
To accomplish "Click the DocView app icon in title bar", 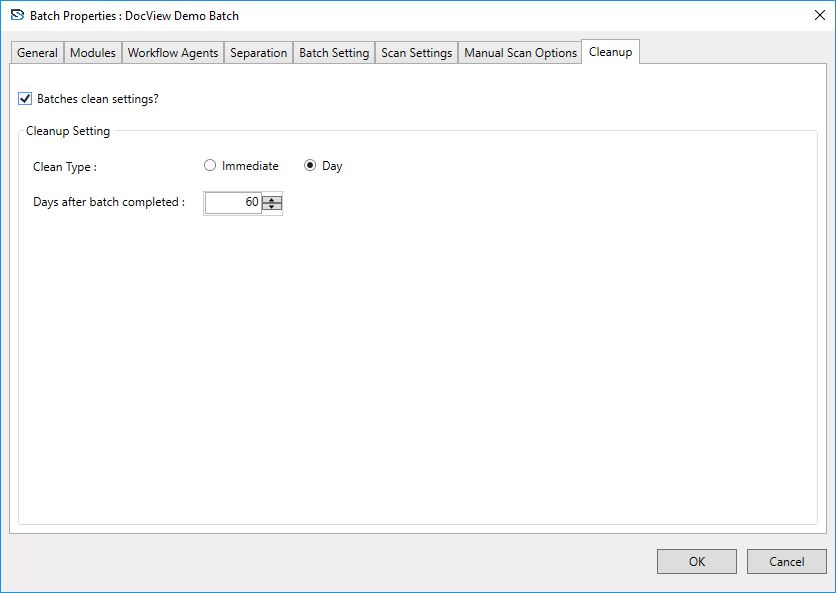I will 17,16.
